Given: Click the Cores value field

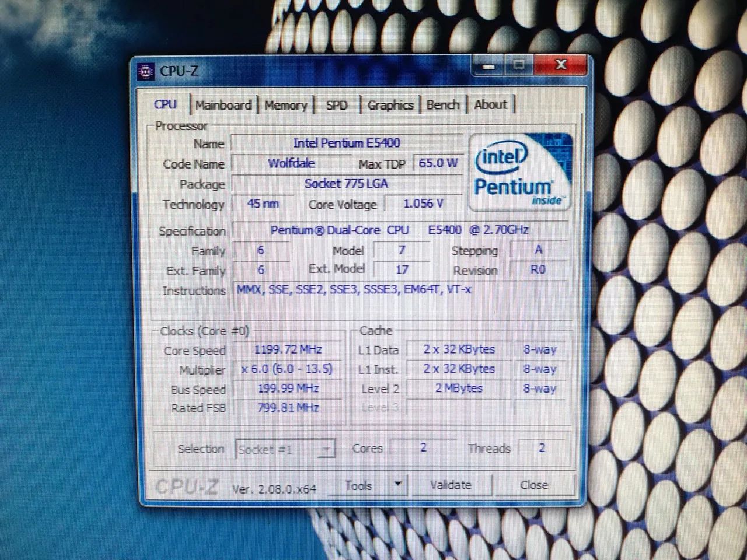Looking at the screenshot, I should coord(423,448).
